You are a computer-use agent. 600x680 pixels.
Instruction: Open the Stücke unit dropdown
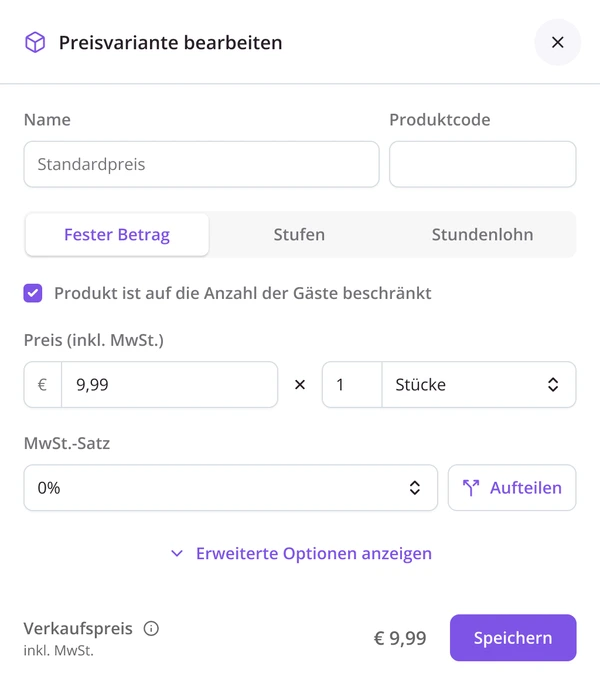[x=479, y=385]
